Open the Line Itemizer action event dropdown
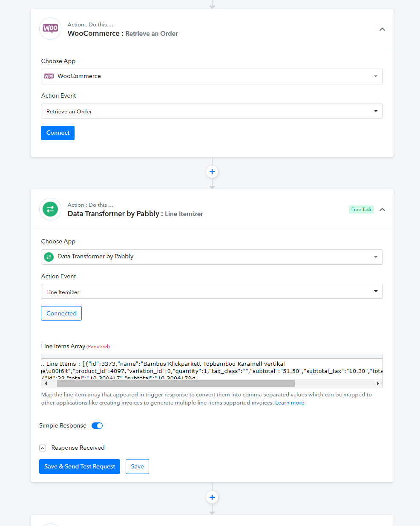 [212, 292]
